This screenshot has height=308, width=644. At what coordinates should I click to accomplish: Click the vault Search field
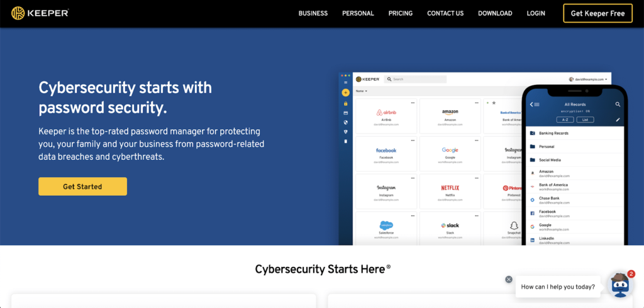418,79
